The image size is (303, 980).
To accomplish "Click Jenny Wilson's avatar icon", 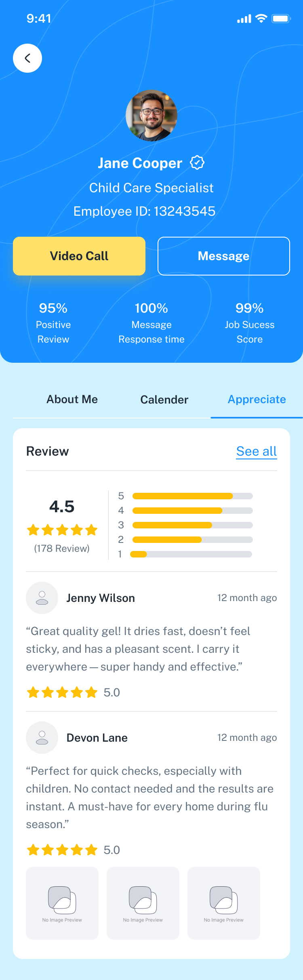I will tap(42, 598).
